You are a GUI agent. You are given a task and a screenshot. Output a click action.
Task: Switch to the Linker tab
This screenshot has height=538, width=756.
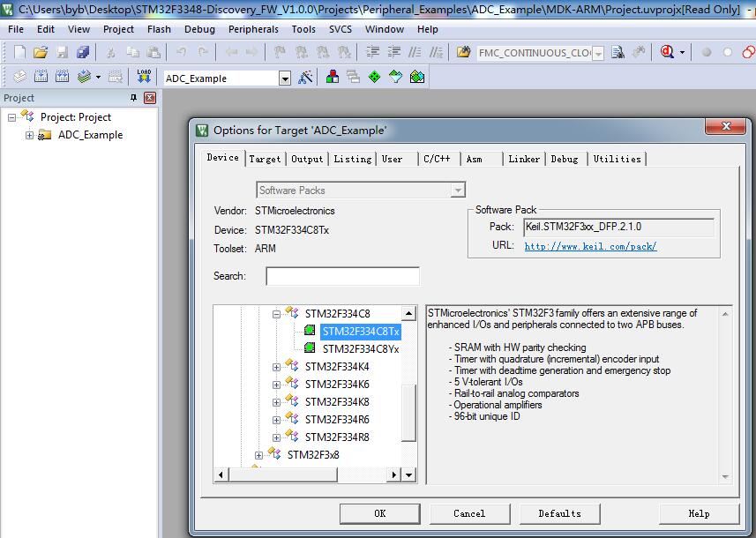(524, 159)
